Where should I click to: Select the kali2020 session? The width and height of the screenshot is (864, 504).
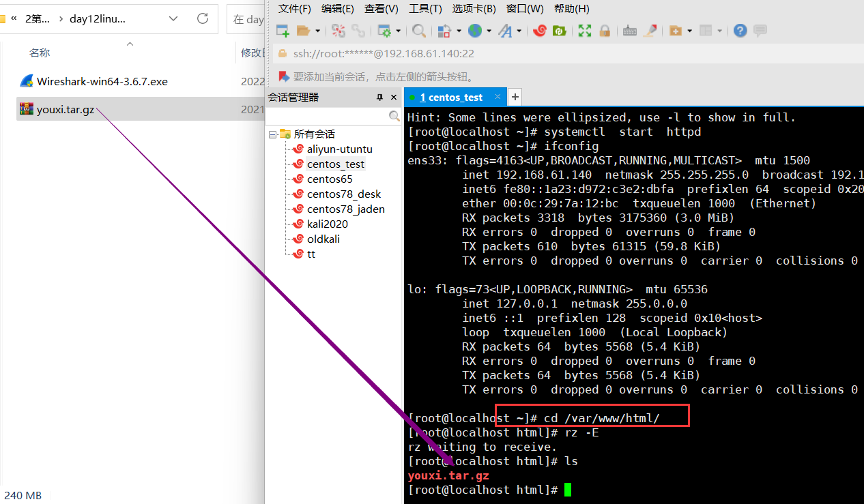coord(328,224)
